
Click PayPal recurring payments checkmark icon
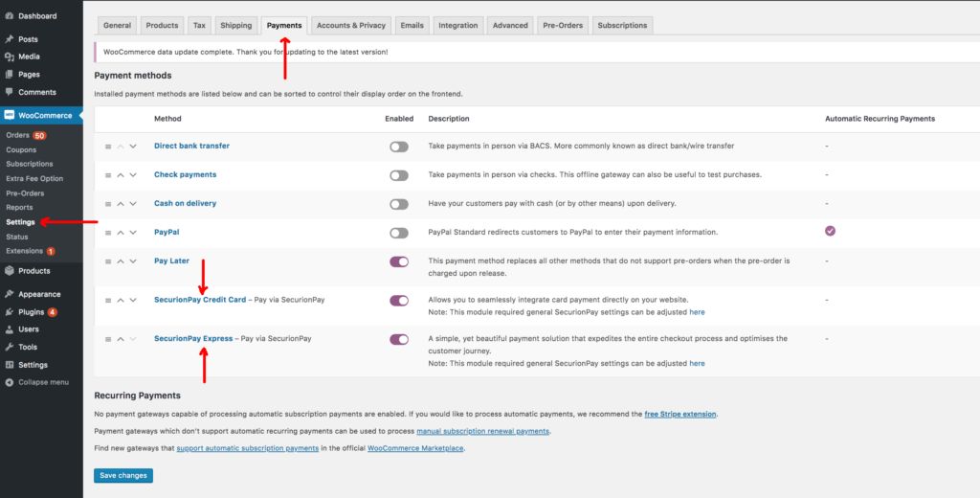(x=830, y=231)
